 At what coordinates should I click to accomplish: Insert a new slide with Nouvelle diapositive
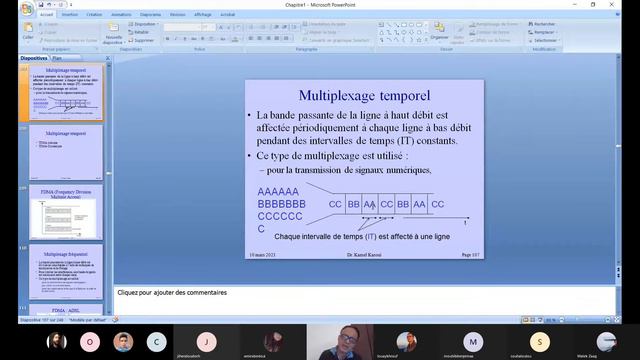pos(113,33)
